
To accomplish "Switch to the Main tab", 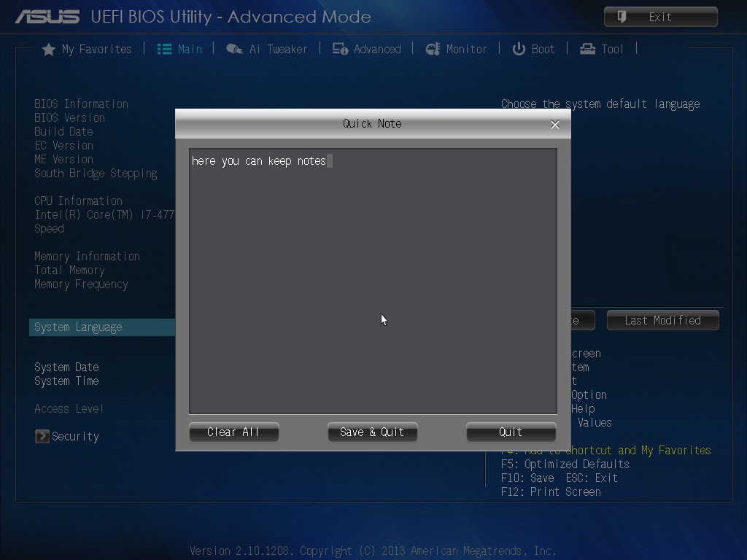I will [x=179, y=49].
